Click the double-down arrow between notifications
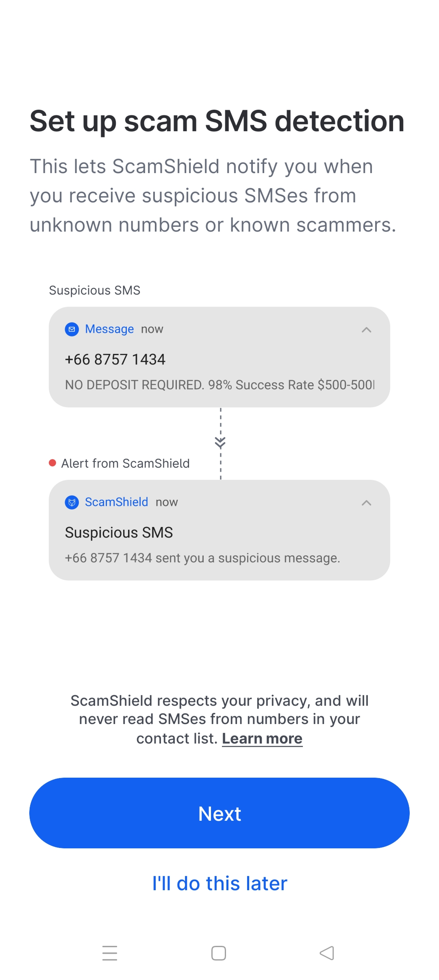Viewport: 439px width, 980px height. (220, 442)
